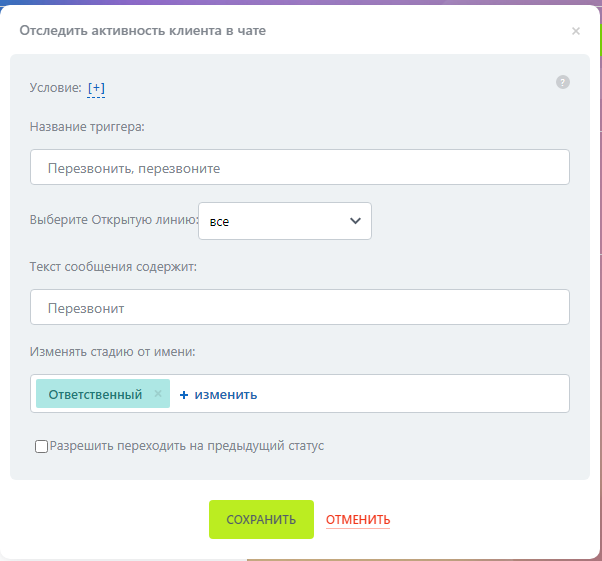The height and width of the screenshot is (561, 602).
Task: Click the Условие label text
Action: click(x=56, y=88)
